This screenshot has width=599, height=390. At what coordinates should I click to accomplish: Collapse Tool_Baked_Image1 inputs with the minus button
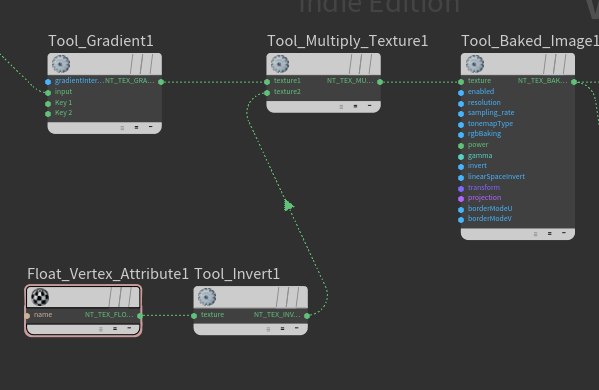tap(564, 233)
